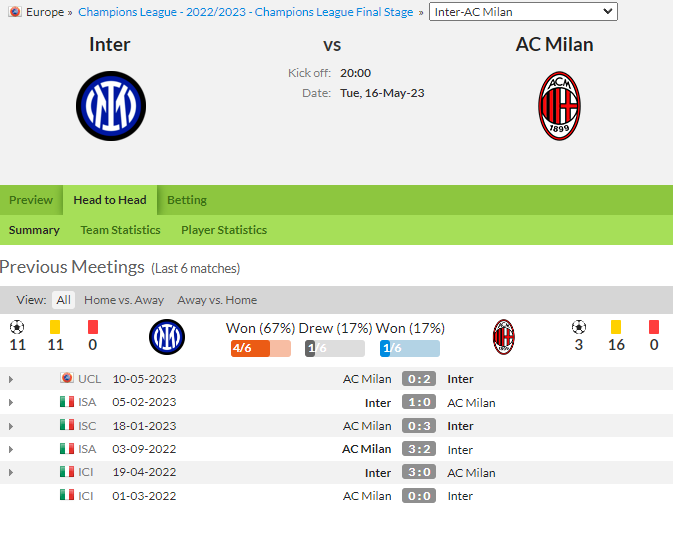Expand the 03-09-2022 ISA match details

click(x=11, y=449)
